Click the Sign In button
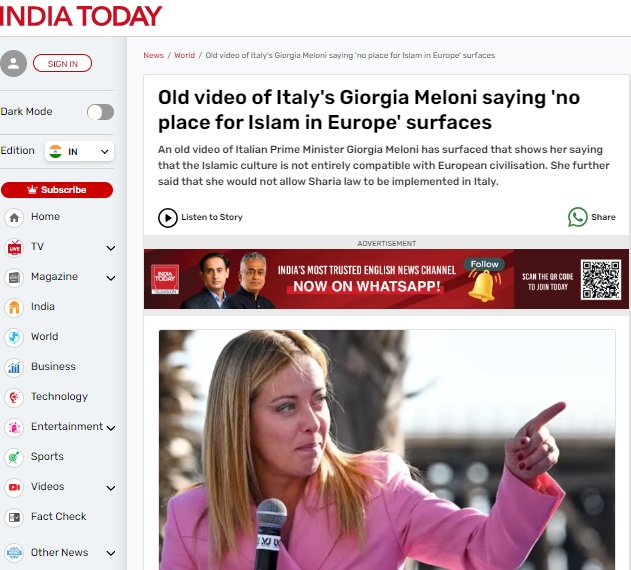 coord(62,64)
